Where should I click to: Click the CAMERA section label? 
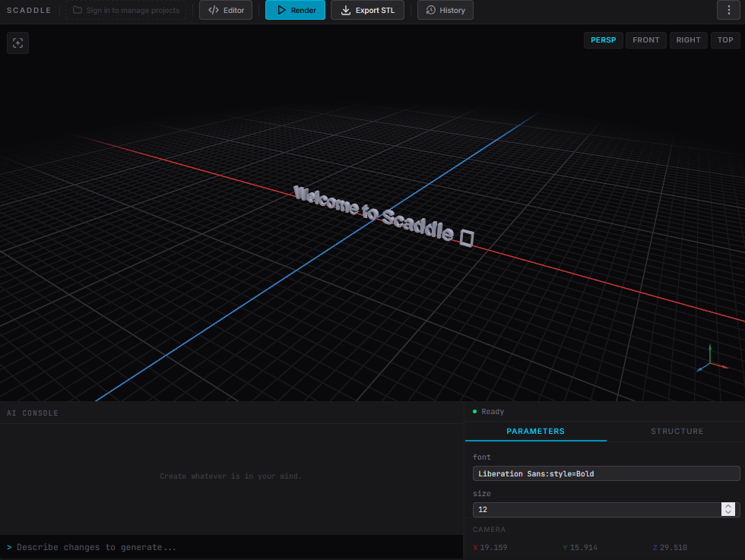489,529
